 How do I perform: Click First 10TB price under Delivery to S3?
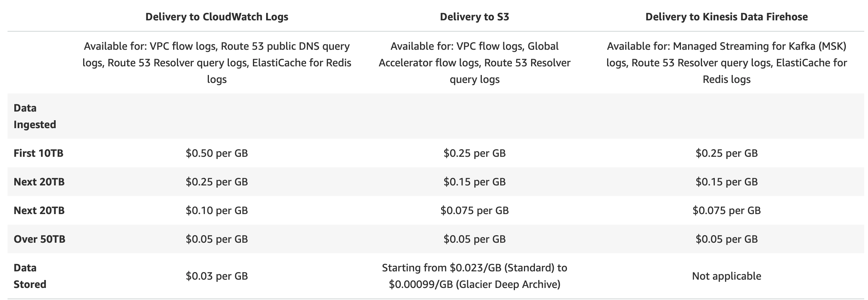pos(474,153)
